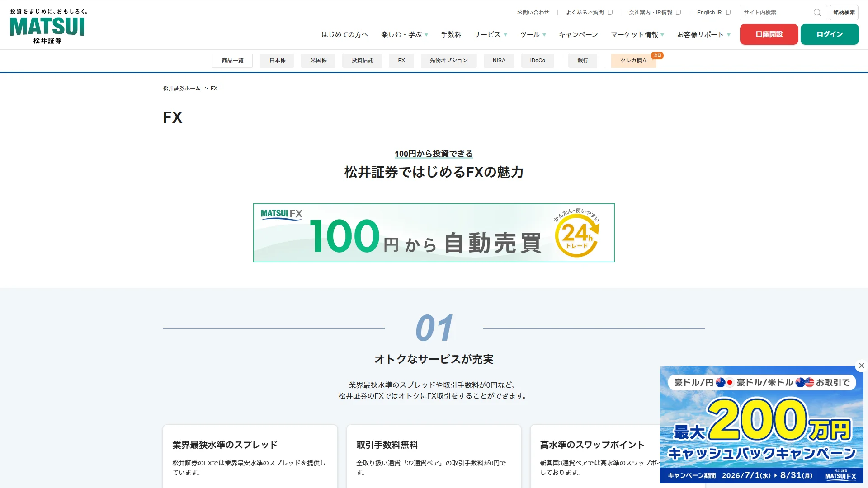Open the キャンペーン menu item
Image resolution: width=868 pixels, height=488 pixels.
(578, 34)
